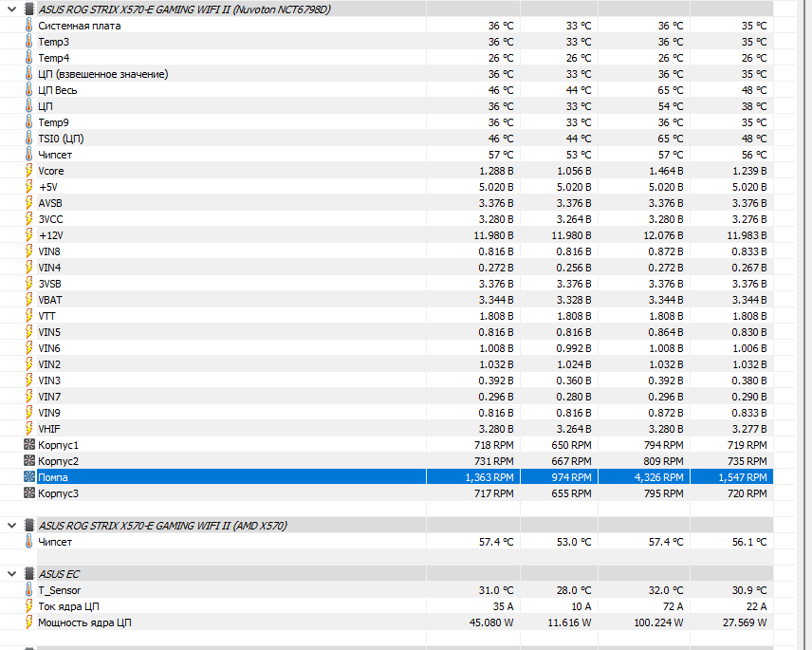This screenshot has height=650, width=812.
Task: Collapse the AMD X570 sensor group
Action: 12,526
